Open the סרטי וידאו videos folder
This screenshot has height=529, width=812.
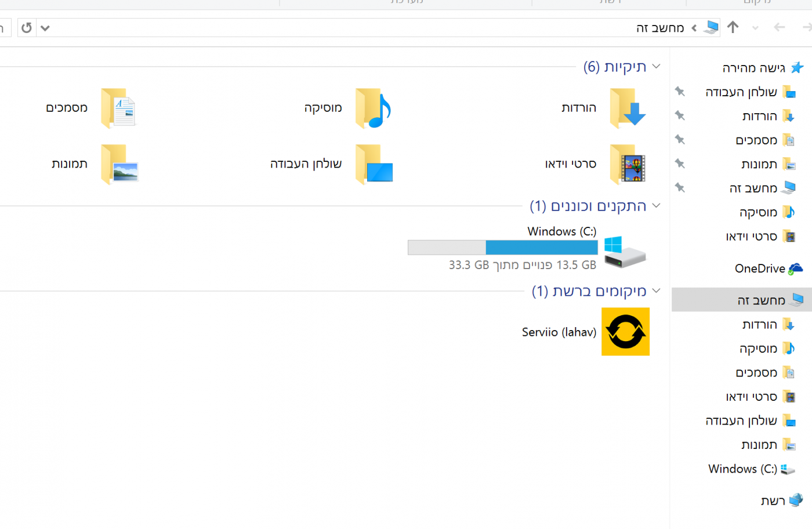pos(627,164)
